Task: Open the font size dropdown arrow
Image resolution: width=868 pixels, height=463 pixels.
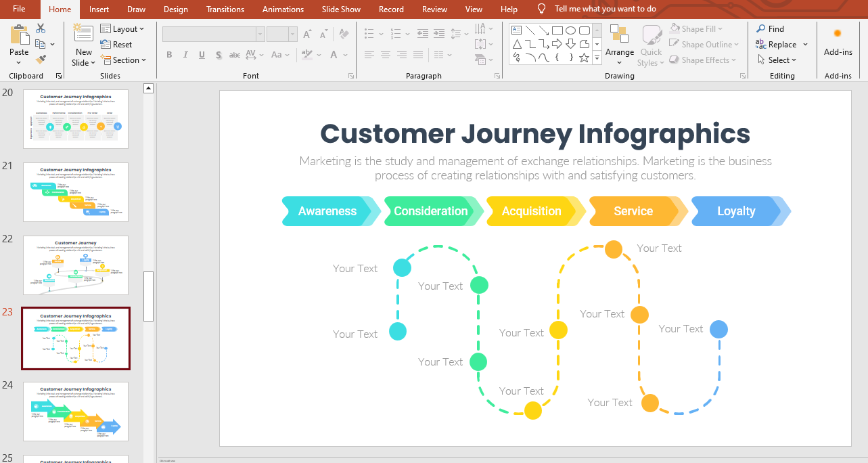Action: (x=292, y=34)
